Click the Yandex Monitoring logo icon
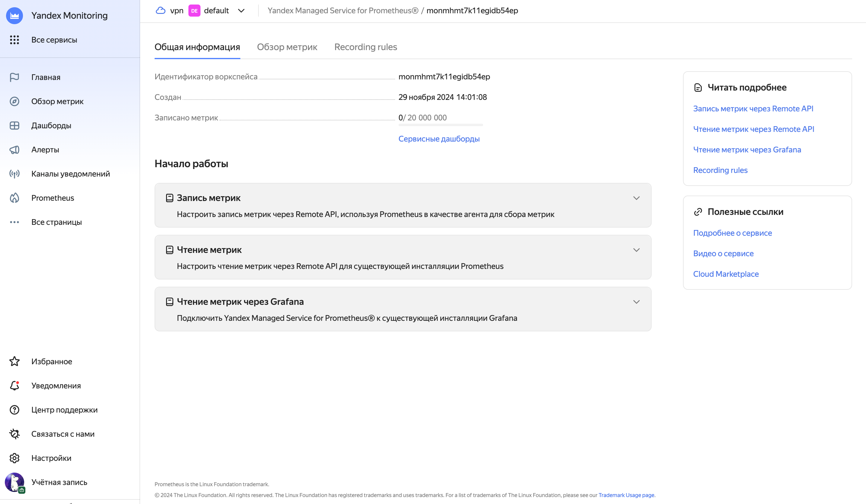The image size is (866, 504). tap(14, 15)
